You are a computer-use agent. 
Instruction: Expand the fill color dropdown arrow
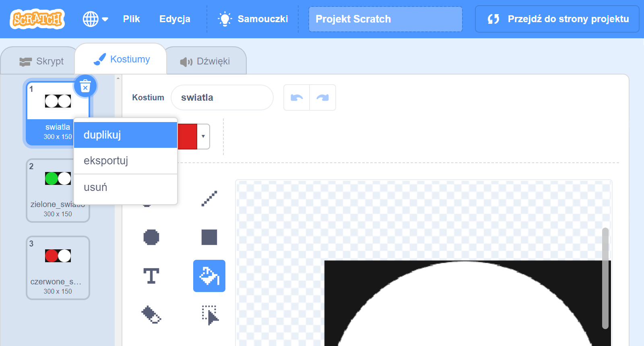[203, 136]
